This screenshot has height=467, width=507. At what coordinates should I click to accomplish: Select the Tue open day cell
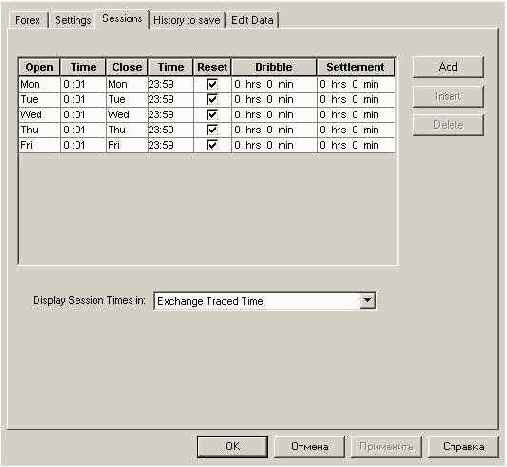(39, 99)
